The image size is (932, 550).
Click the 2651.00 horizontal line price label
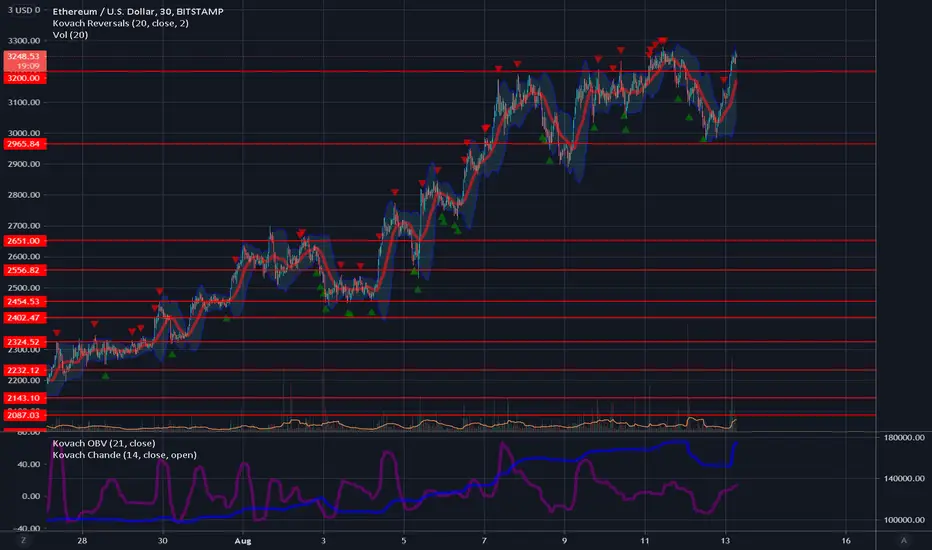tap(24, 241)
